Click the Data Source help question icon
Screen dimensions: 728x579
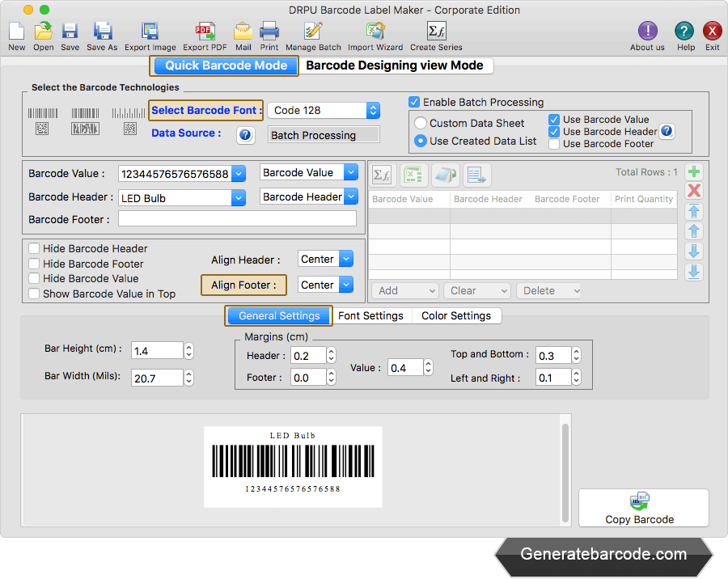pyautogui.click(x=245, y=135)
